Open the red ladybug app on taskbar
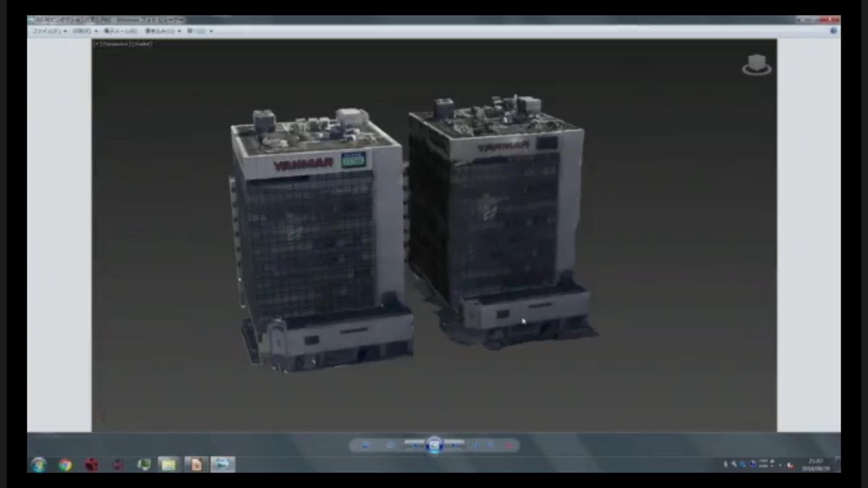Image resolution: width=868 pixels, height=488 pixels. [91, 464]
